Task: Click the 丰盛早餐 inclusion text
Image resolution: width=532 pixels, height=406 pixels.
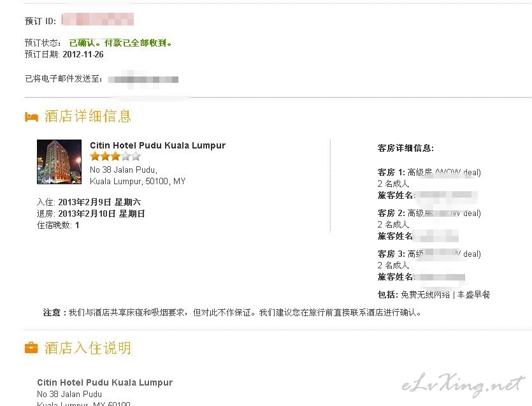Action: pyautogui.click(x=473, y=294)
